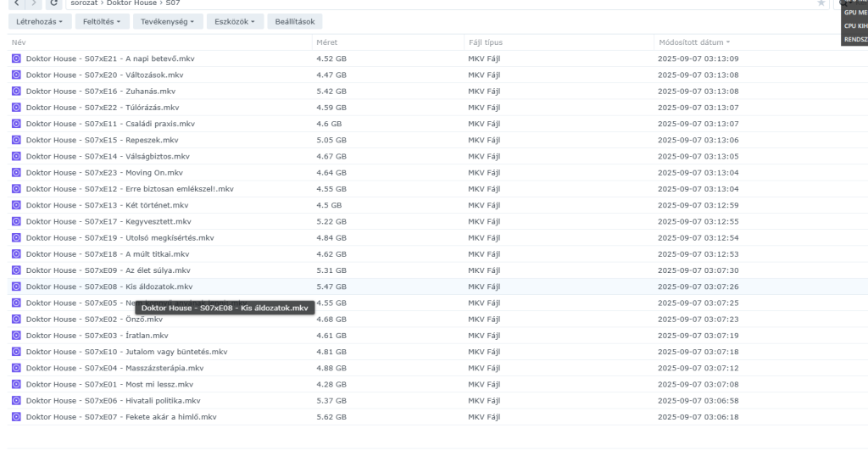Image resolution: width=868 pixels, height=456 pixels.
Task: Click the file icon of S07xE01 Most mi lessz
Action: coord(16,385)
